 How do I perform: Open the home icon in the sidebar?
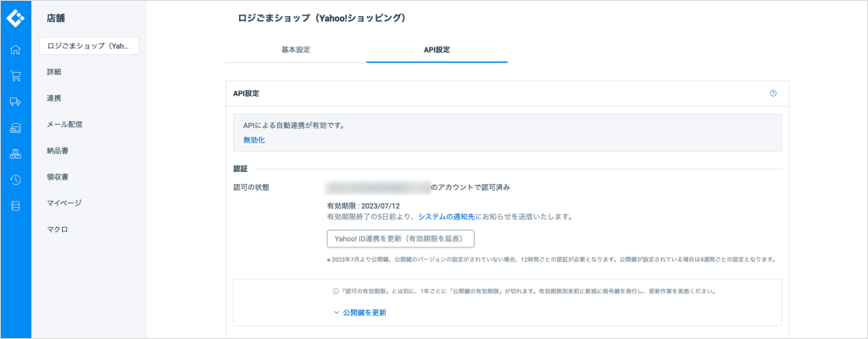[x=15, y=50]
